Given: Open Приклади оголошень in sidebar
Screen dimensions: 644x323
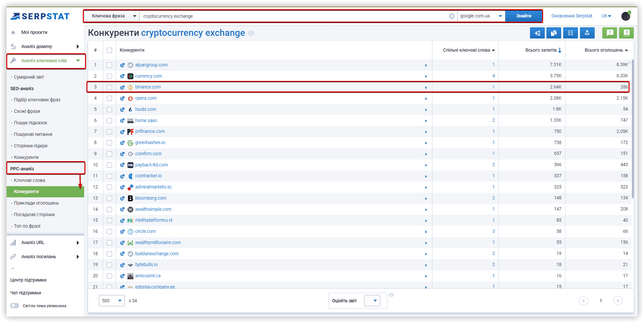Looking at the screenshot, I should click(x=36, y=203).
